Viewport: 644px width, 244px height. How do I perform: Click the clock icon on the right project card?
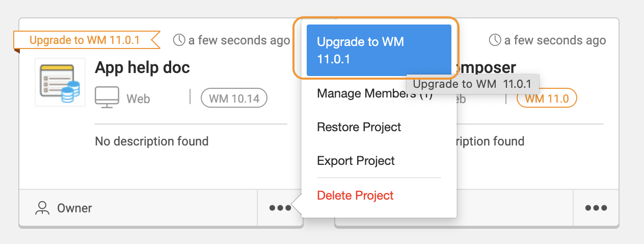(x=495, y=40)
